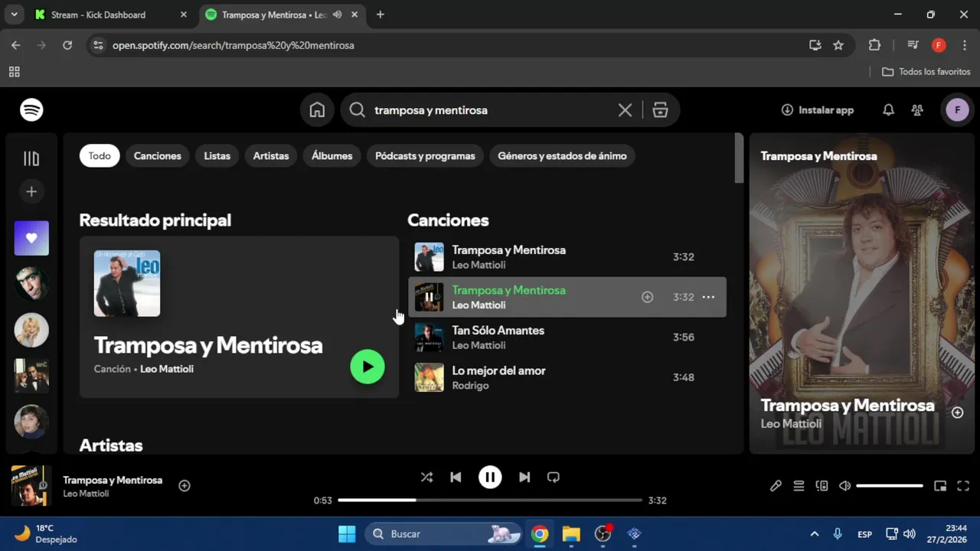Select the Todo filter chip

100,156
